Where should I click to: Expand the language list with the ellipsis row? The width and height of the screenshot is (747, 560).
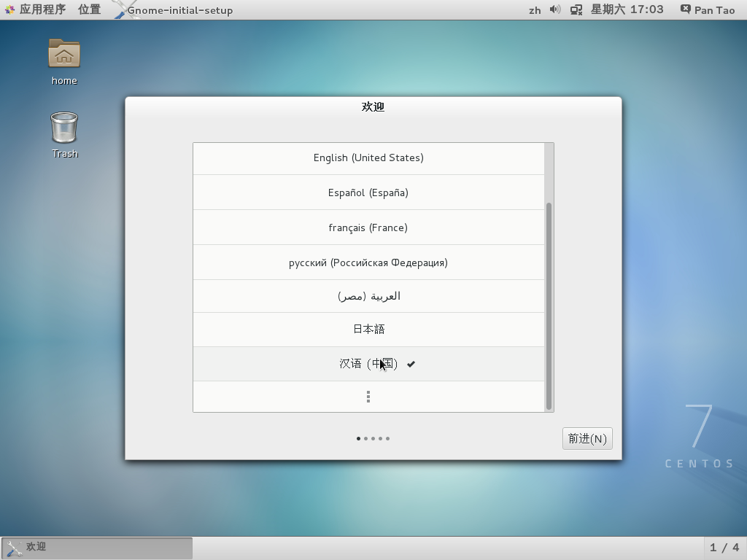(x=368, y=396)
